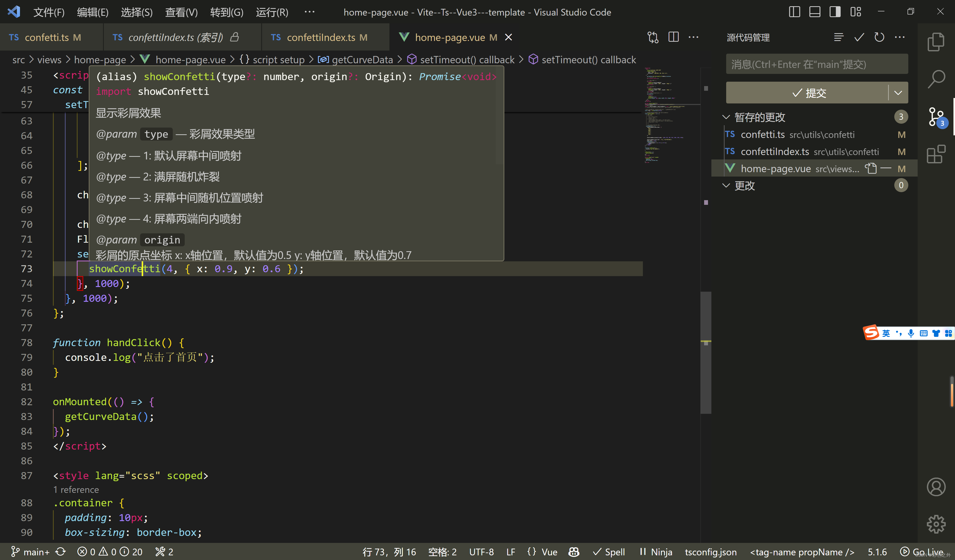This screenshot has height=560, width=955.
Task: Toggle the primary sidebar layout button
Action: (x=794, y=12)
